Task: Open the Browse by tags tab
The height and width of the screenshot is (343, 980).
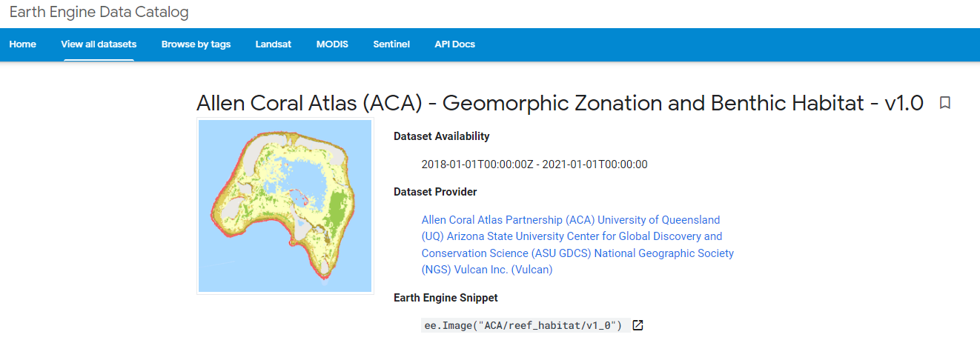Action: coord(196,44)
